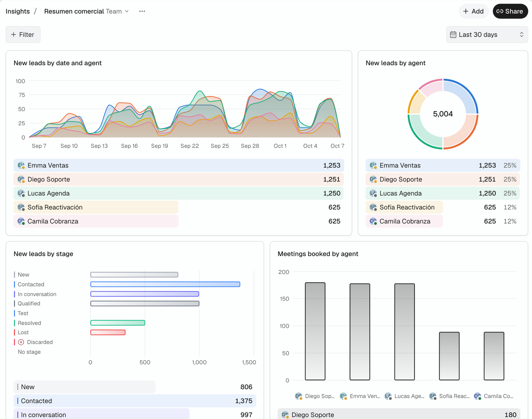The width and height of the screenshot is (532, 419).
Task: Click Emma Ventas avatar in line chart legend
Action: point(21,165)
